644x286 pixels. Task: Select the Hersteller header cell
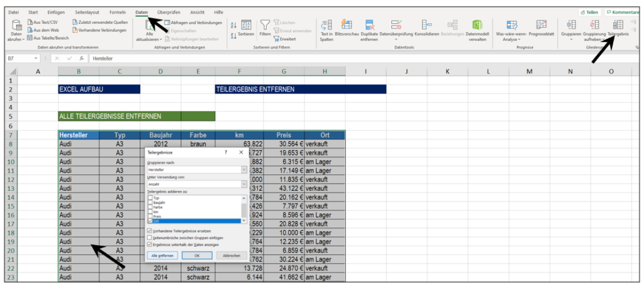(x=79, y=135)
